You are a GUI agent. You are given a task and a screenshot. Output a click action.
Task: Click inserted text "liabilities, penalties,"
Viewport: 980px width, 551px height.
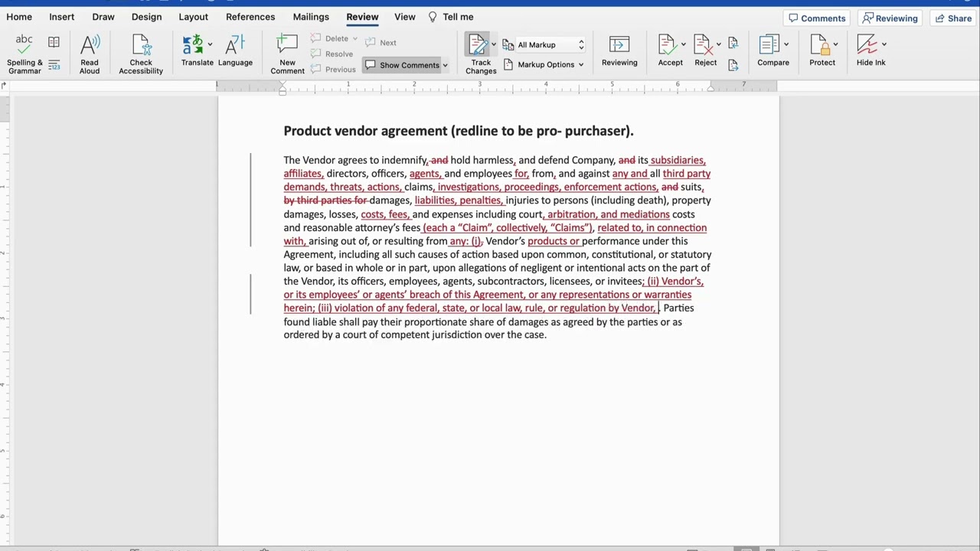(458, 201)
